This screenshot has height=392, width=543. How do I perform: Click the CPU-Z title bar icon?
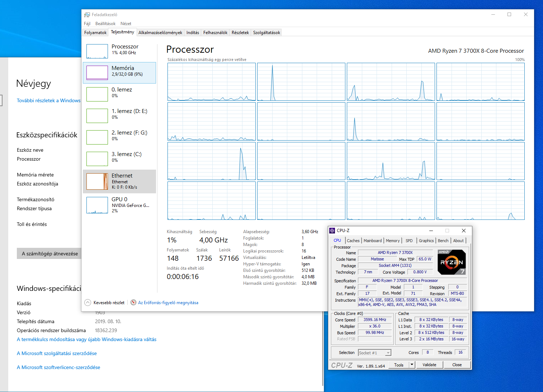pos(332,231)
